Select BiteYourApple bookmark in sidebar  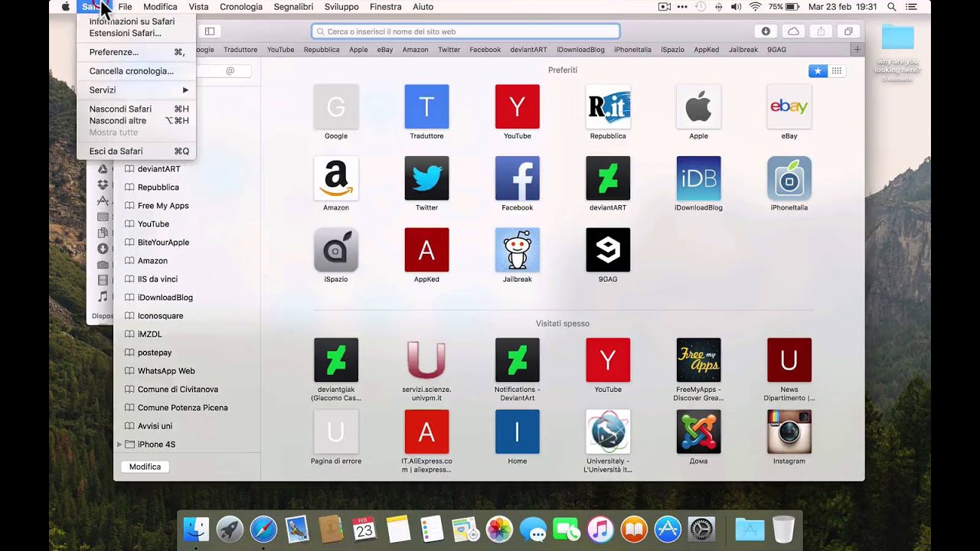coord(163,243)
